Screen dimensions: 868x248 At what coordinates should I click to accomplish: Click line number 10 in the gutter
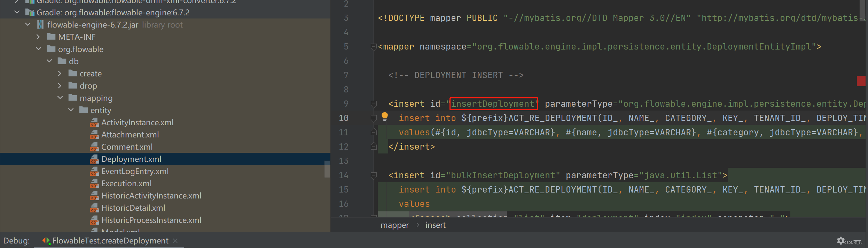344,118
